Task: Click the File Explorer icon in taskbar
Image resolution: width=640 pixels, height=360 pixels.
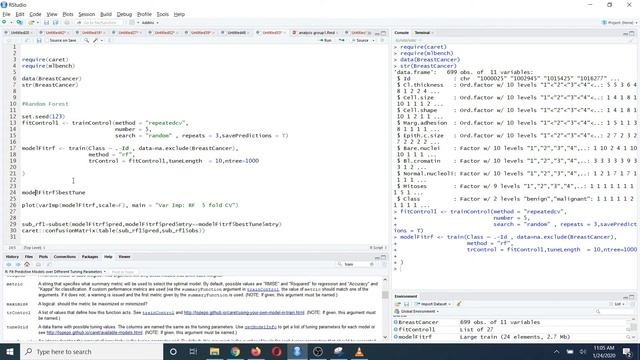Action: point(214,351)
